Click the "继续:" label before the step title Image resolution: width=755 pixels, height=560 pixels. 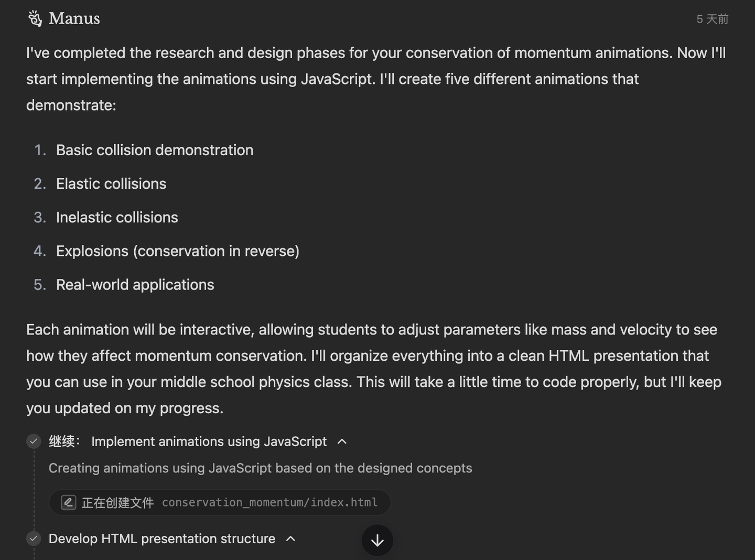pos(64,441)
